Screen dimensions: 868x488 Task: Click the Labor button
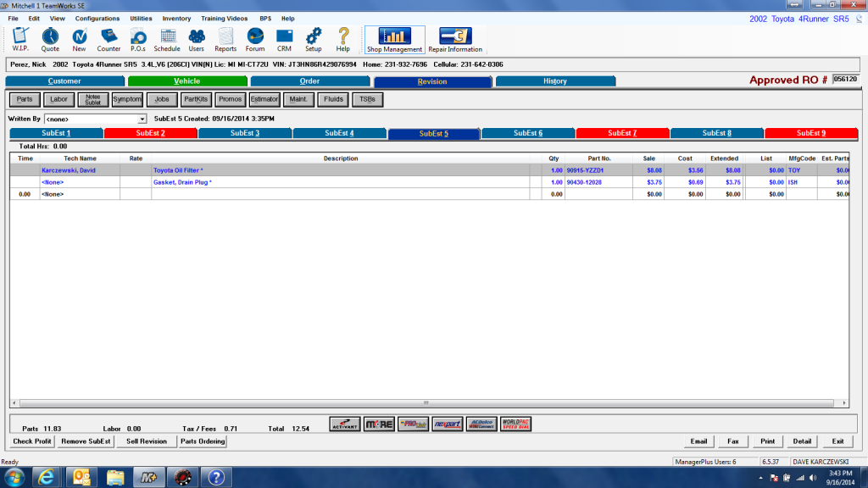click(58, 100)
